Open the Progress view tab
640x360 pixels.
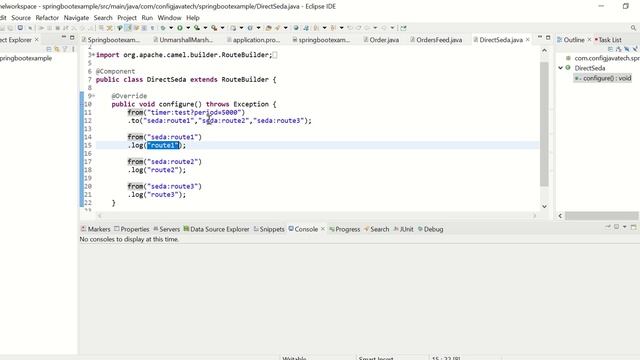[344, 229]
